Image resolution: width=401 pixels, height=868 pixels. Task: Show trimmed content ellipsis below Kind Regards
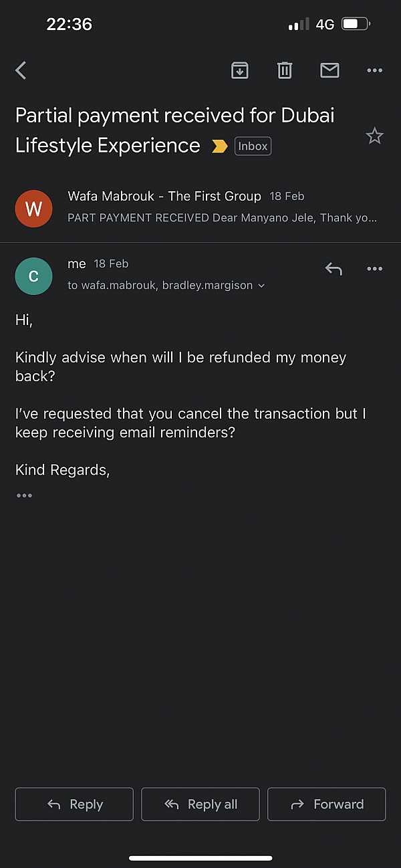(x=25, y=496)
